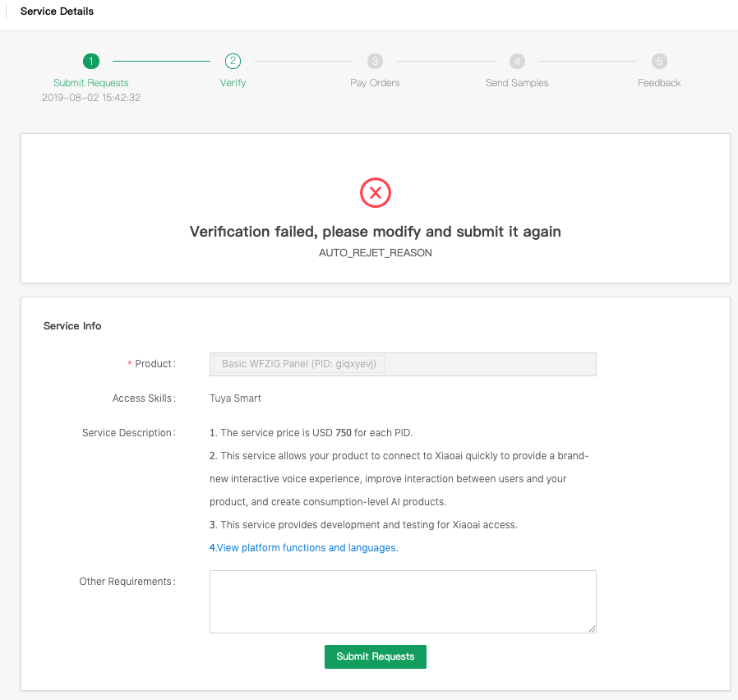Click the resize handle of Other Requirements box
The image size is (738, 700).
pyautogui.click(x=592, y=629)
